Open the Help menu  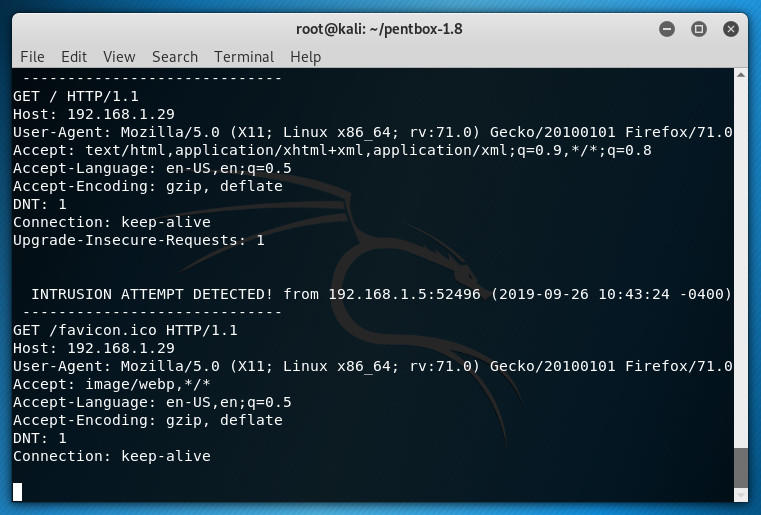pos(305,57)
